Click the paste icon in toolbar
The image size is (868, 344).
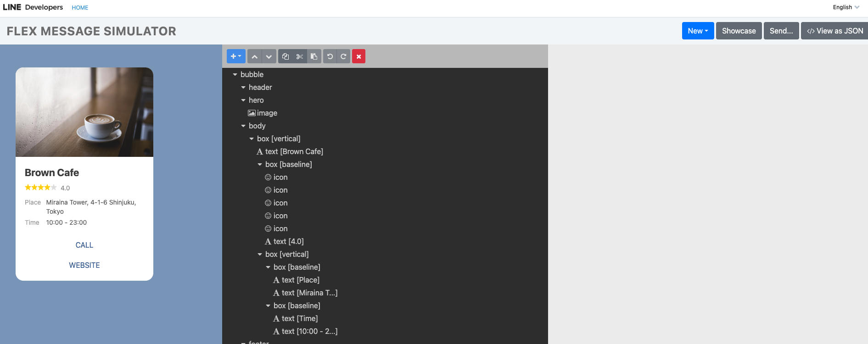point(314,56)
